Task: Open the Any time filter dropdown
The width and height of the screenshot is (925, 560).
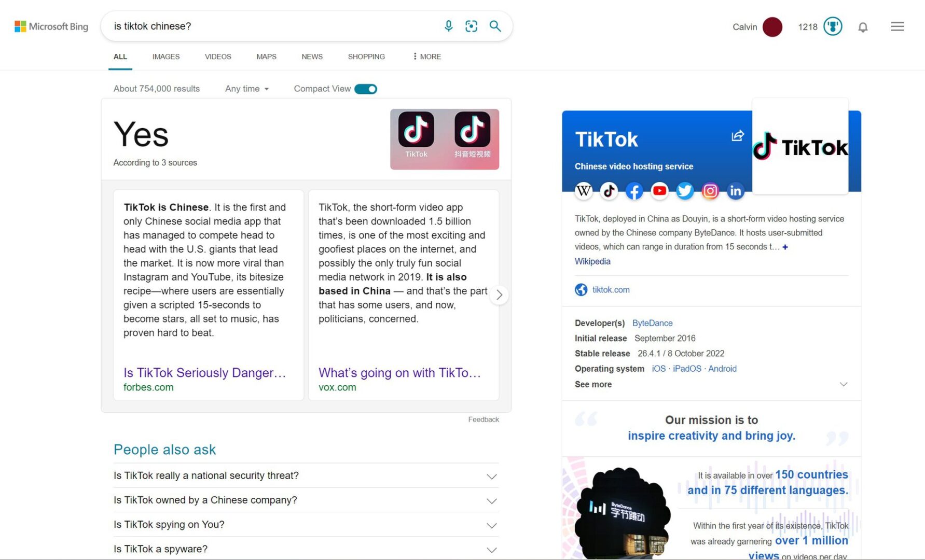Action: point(247,89)
